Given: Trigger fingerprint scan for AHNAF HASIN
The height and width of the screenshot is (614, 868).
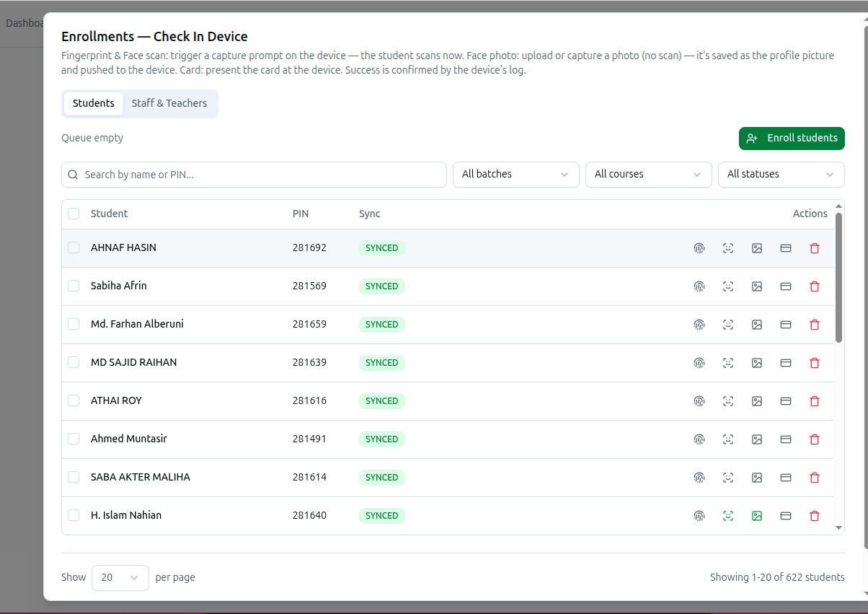Looking at the screenshot, I should click(x=699, y=248).
